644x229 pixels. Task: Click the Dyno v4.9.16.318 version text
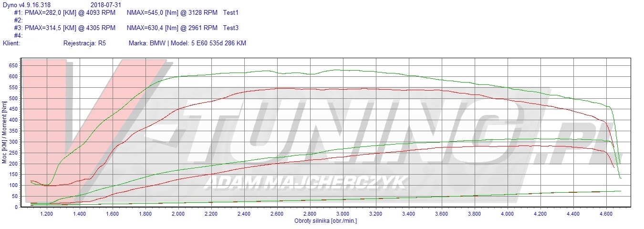(27, 5)
